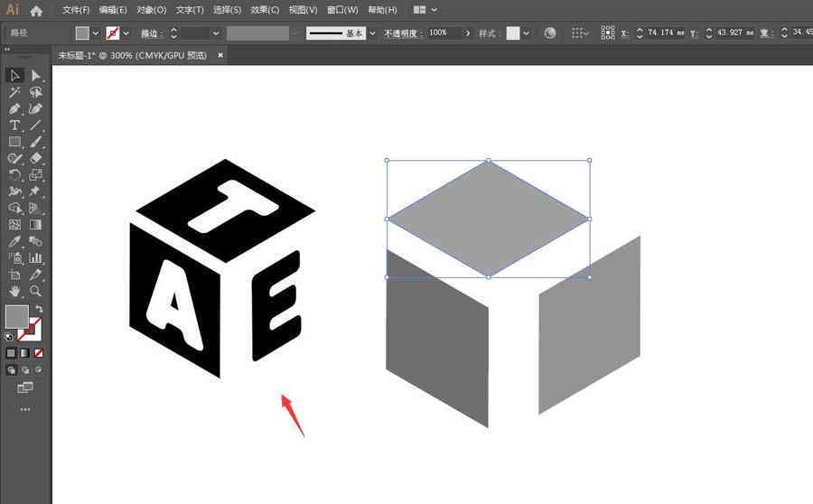Enable Draw Behind mode
The width and height of the screenshot is (813, 504).
click(25, 370)
